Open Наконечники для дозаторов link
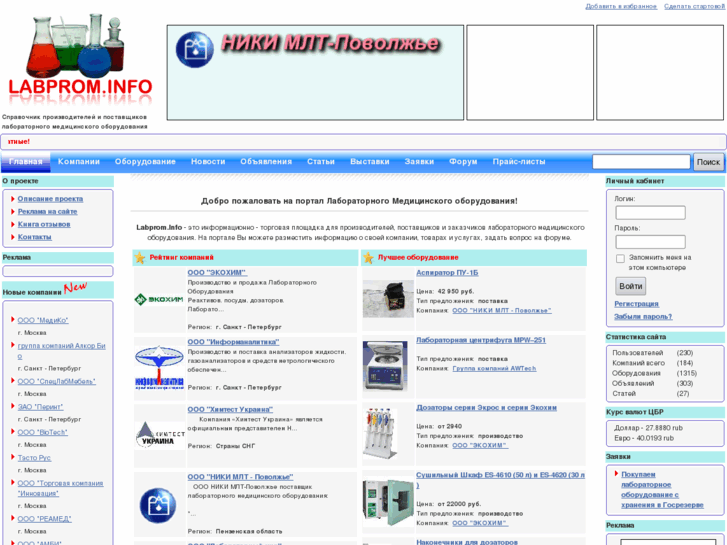The height and width of the screenshot is (545, 727). coord(467,542)
